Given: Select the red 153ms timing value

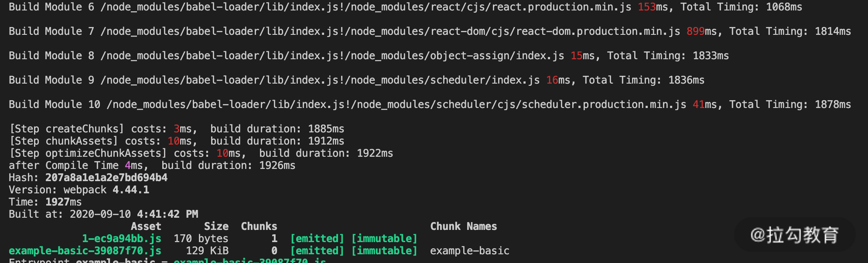Looking at the screenshot, I should 646,7.
